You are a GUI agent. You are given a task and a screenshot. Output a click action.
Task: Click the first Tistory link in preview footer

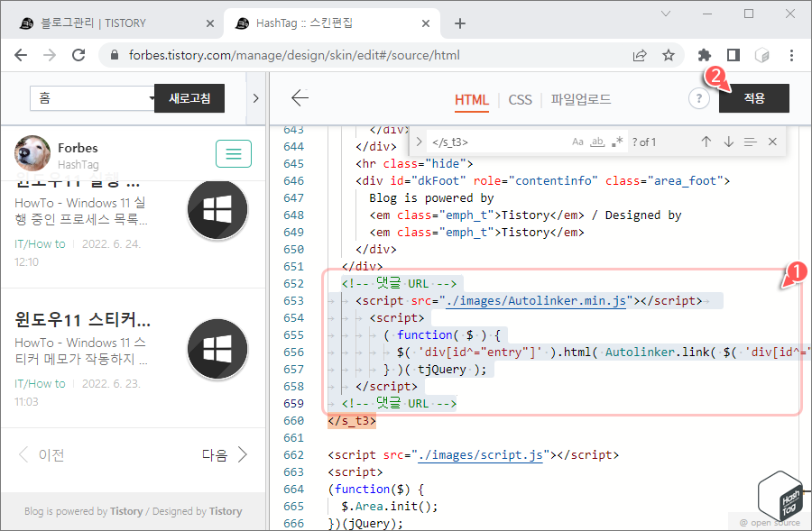tap(126, 511)
